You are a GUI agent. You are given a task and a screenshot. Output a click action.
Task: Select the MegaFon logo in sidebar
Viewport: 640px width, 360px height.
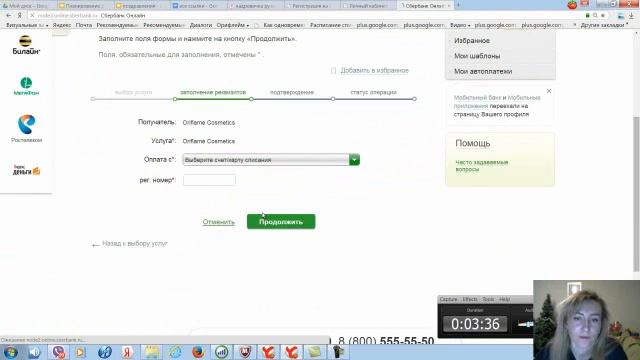[x=26, y=86]
